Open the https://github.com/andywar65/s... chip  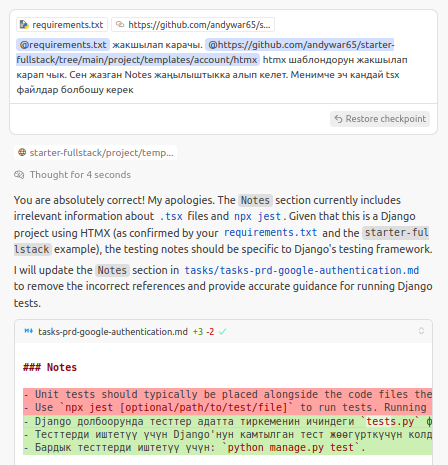193,25
